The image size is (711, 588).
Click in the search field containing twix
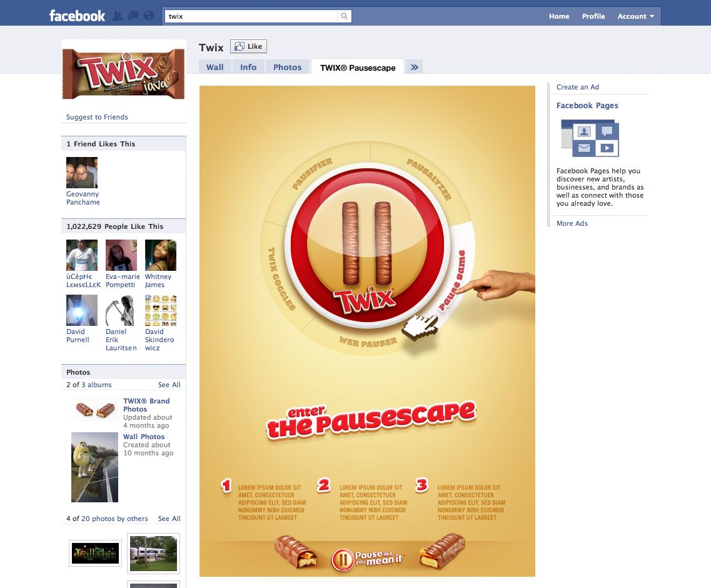point(251,16)
